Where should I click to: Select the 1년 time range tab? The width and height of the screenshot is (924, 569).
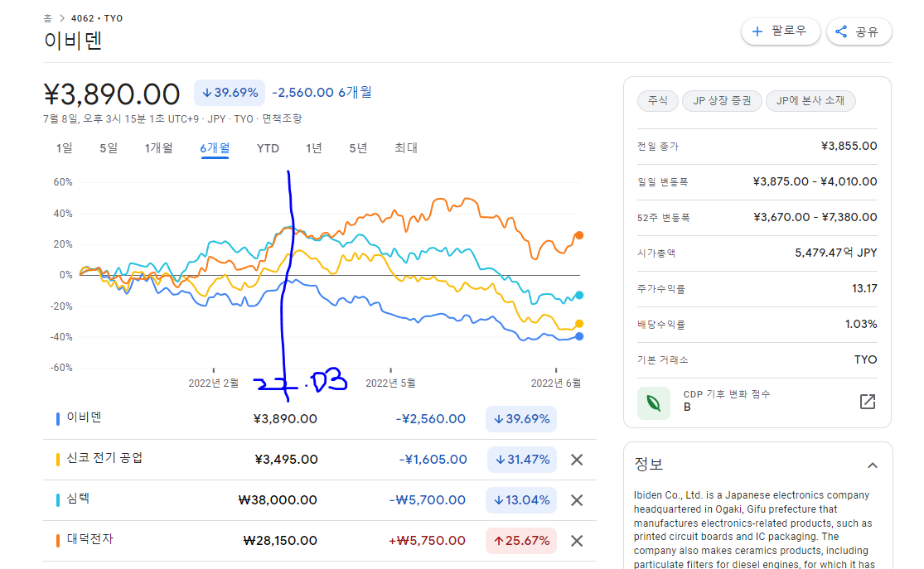point(313,148)
